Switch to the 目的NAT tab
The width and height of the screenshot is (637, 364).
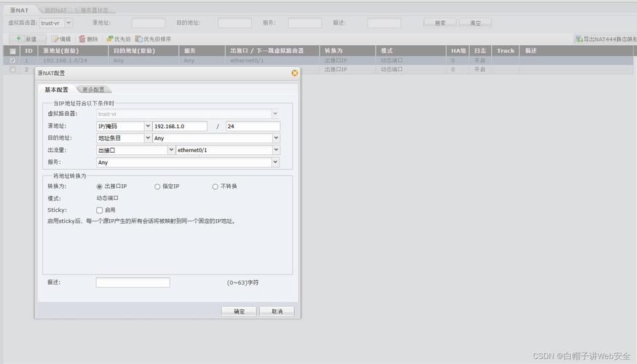(55, 10)
